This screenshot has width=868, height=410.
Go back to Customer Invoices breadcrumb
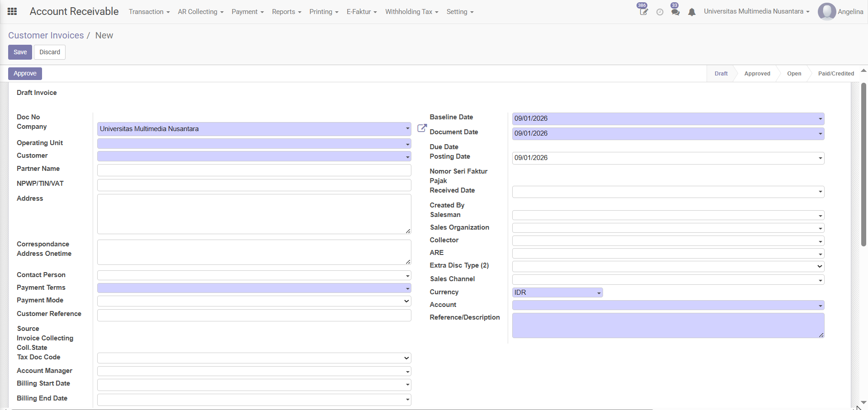[x=46, y=35]
